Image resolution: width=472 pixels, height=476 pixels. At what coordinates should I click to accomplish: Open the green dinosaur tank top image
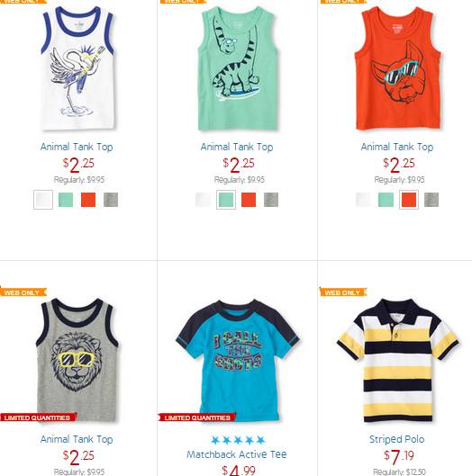238,68
